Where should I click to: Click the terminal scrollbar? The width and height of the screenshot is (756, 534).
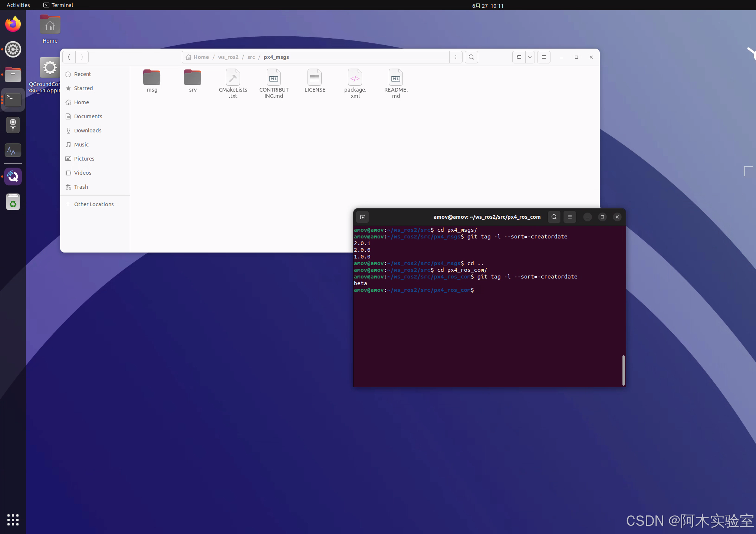624,370
